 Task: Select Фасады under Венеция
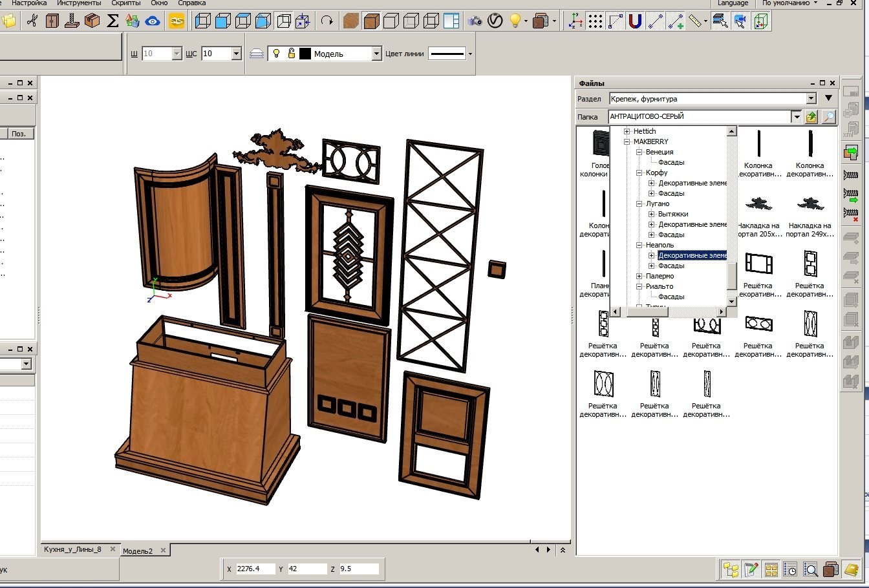(671, 162)
